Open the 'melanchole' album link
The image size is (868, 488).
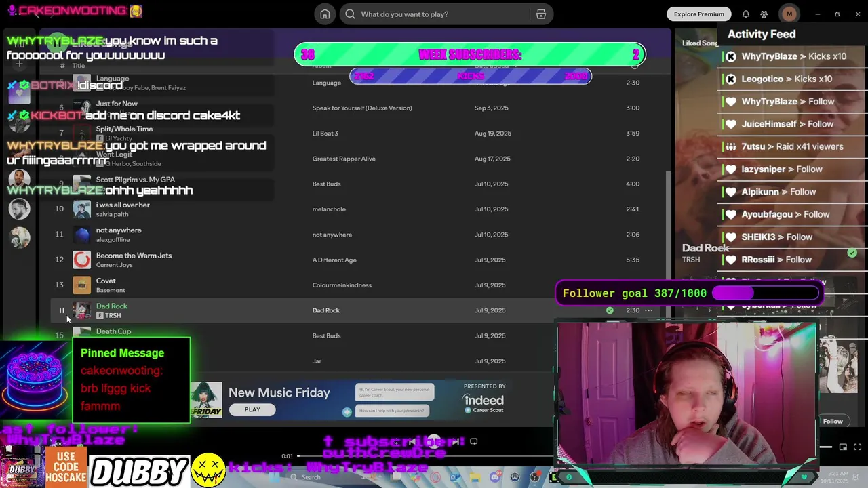click(329, 209)
